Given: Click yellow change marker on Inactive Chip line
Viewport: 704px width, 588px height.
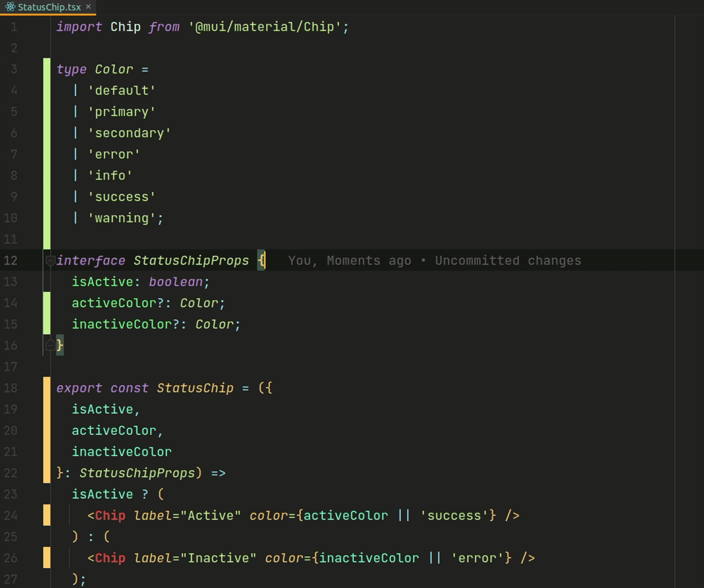Looking at the screenshot, I should [47, 558].
